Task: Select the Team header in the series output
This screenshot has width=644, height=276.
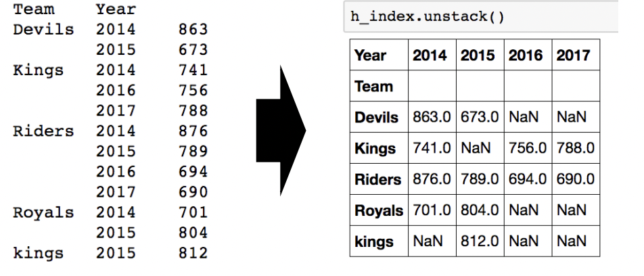Action: [x=34, y=9]
